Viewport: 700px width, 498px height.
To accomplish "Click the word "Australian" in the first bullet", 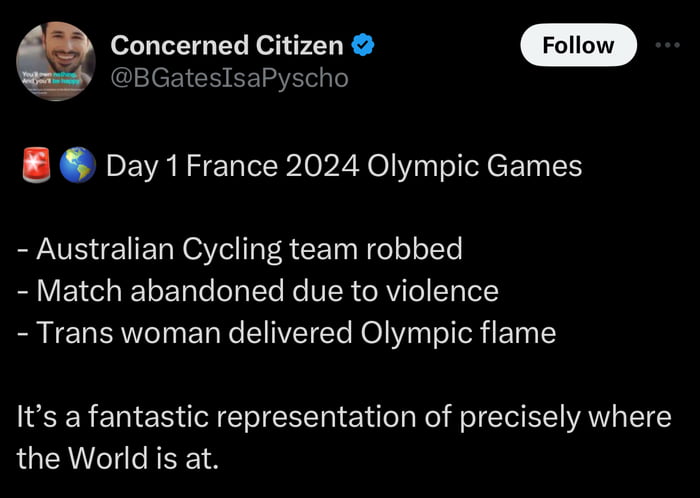I will [104, 249].
